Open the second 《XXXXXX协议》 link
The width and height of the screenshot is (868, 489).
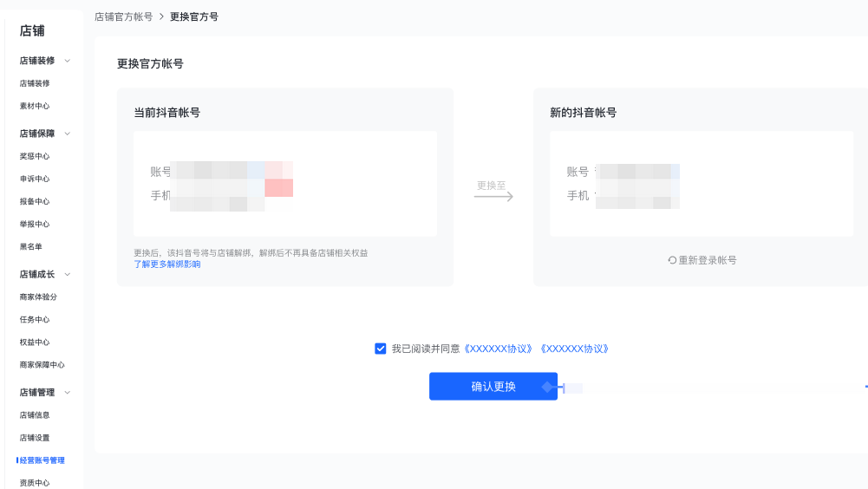click(573, 349)
